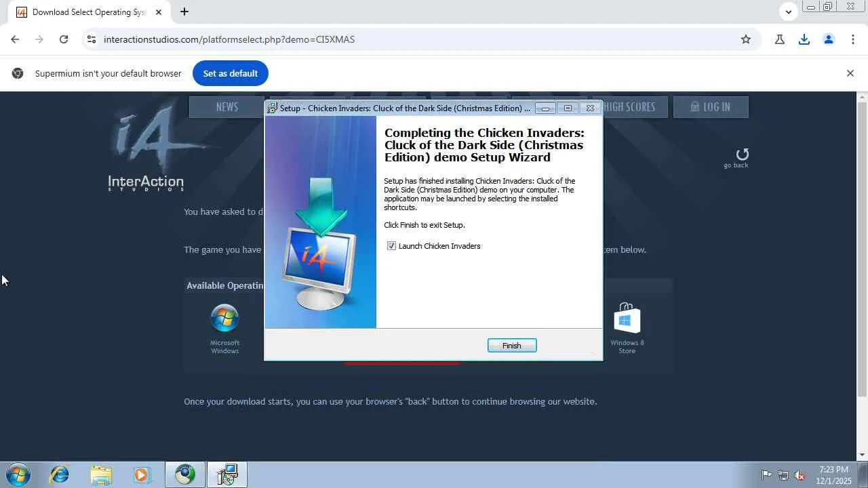Click the "Click Finish to exit Setup." text
Viewport: 868px width, 488px height.
(425, 225)
